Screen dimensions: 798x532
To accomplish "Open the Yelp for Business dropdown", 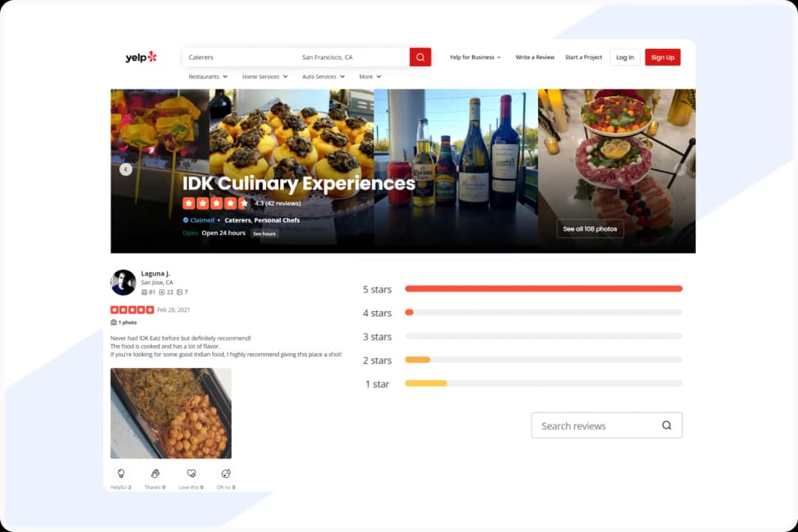I will click(475, 57).
